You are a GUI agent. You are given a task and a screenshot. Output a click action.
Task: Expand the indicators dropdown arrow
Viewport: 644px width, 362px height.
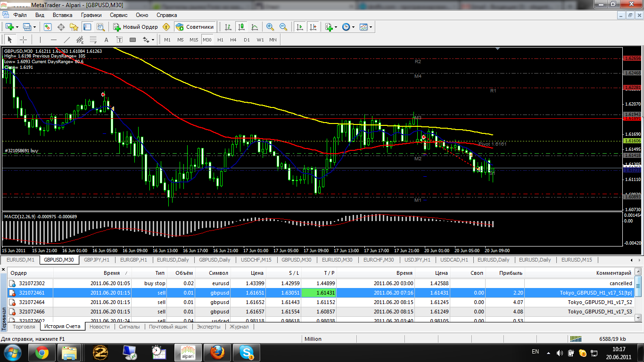point(336,27)
